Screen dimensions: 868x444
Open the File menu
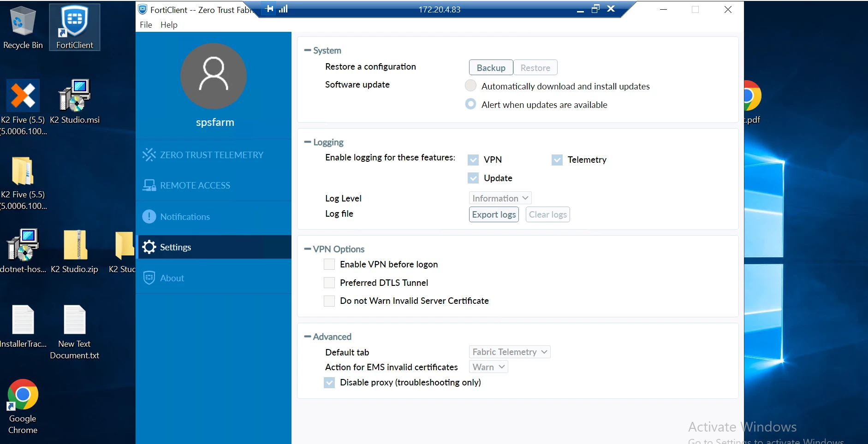coord(146,25)
